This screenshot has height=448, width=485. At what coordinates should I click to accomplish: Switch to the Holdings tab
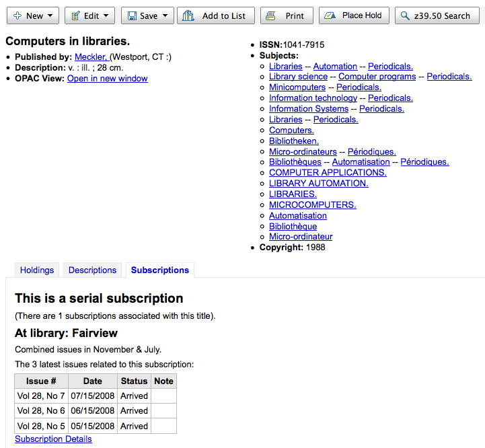[x=37, y=270]
